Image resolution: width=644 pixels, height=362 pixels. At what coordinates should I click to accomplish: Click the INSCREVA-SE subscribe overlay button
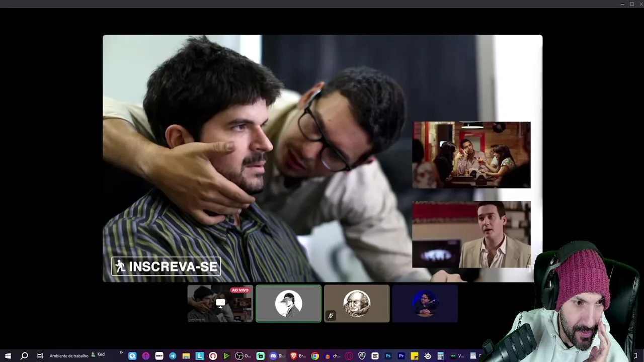(x=166, y=266)
